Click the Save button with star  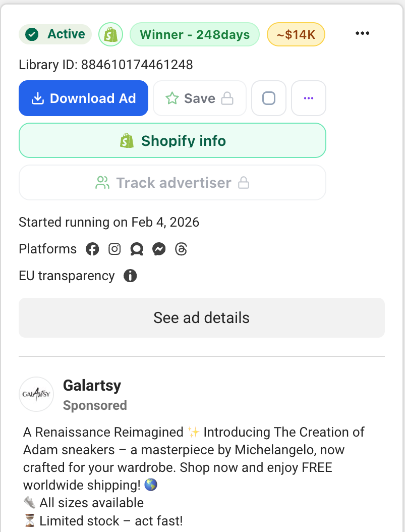200,98
